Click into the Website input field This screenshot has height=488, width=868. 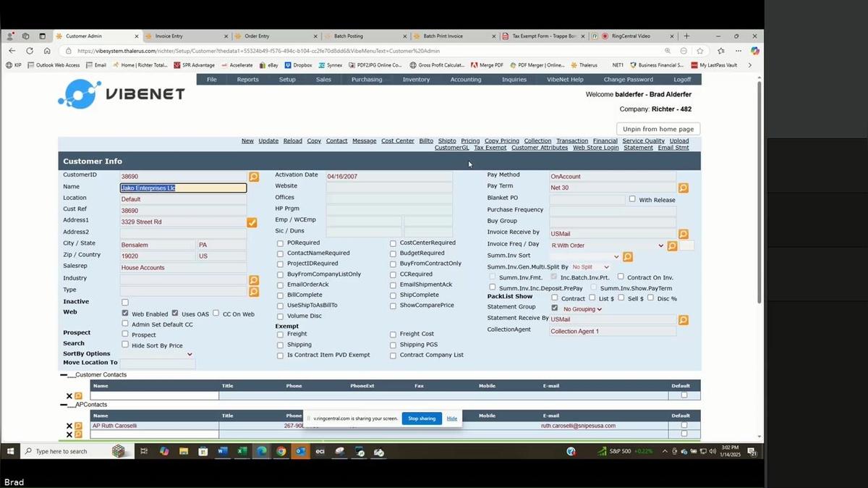(x=388, y=188)
